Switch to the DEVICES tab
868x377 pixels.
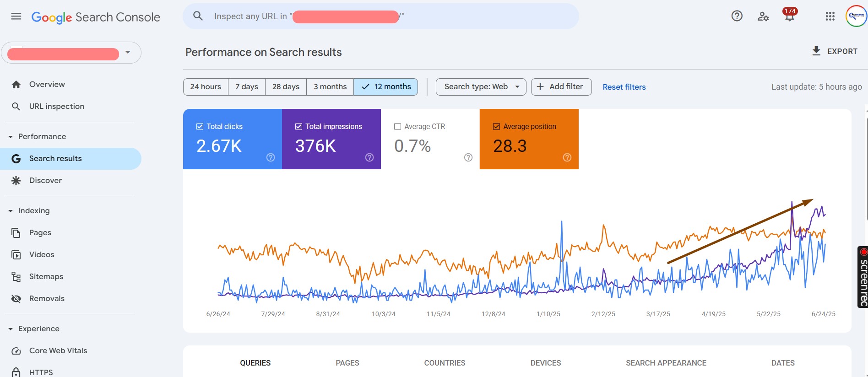click(x=546, y=363)
